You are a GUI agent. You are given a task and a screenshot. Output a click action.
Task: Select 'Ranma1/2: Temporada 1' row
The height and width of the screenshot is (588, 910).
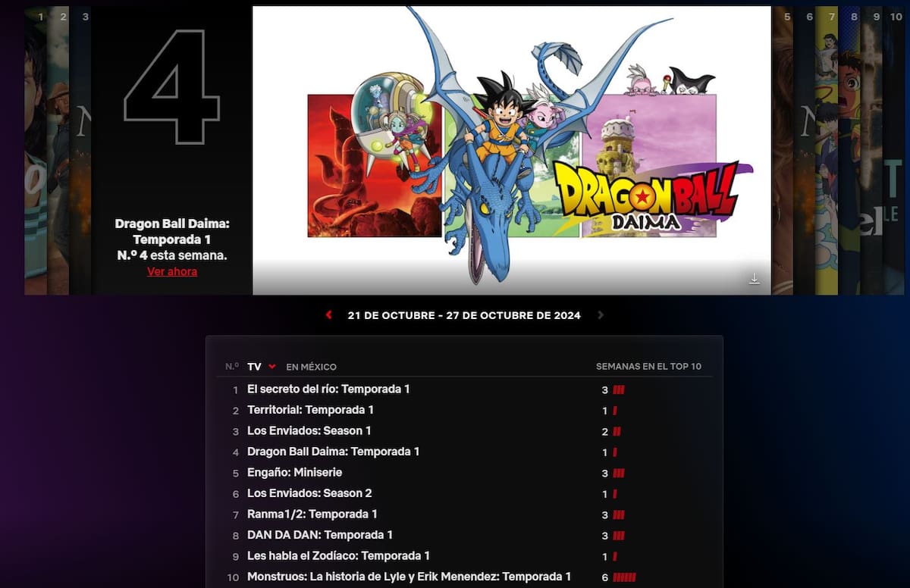tap(464, 514)
